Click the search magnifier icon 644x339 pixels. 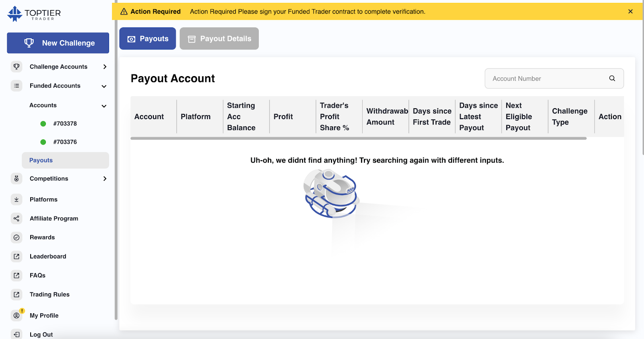[x=612, y=79]
